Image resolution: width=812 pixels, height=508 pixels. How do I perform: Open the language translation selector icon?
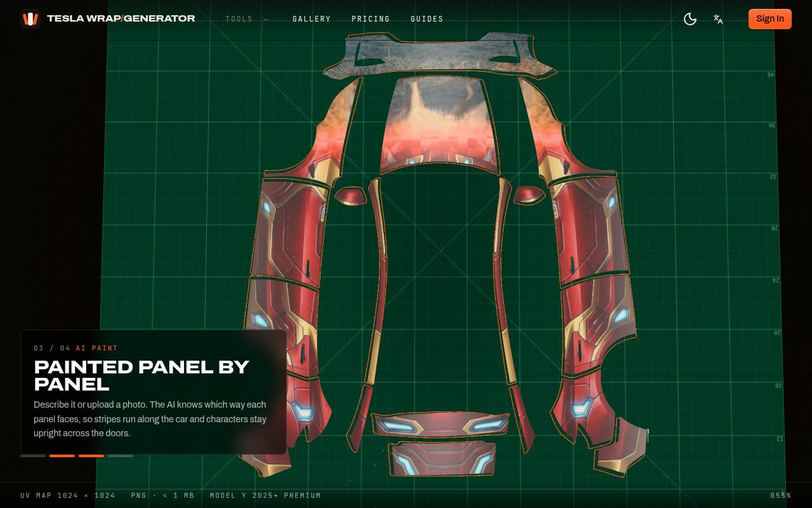718,19
